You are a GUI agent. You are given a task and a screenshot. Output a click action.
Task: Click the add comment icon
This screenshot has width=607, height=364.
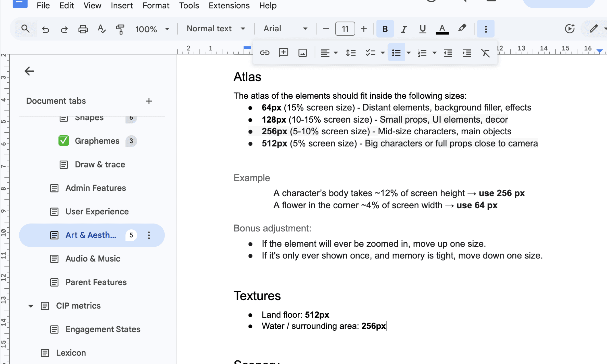tap(283, 53)
